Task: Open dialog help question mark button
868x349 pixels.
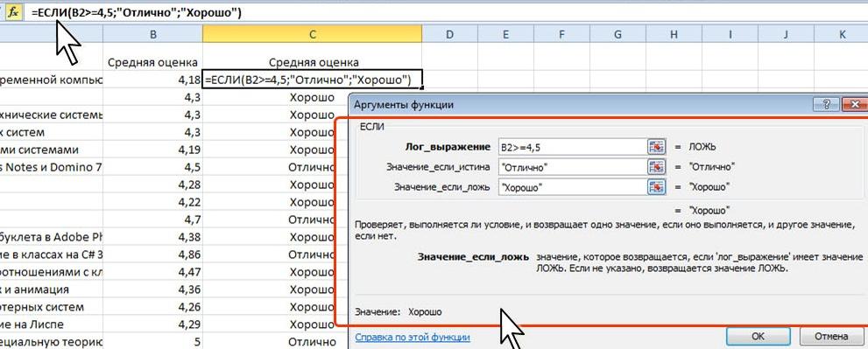Action: coord(827,105)
